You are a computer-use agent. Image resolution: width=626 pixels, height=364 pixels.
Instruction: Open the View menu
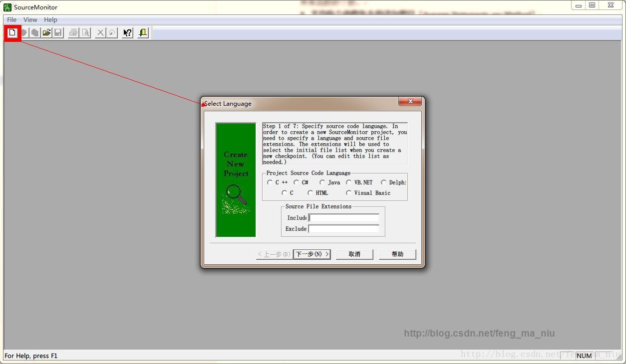point(30,20)
